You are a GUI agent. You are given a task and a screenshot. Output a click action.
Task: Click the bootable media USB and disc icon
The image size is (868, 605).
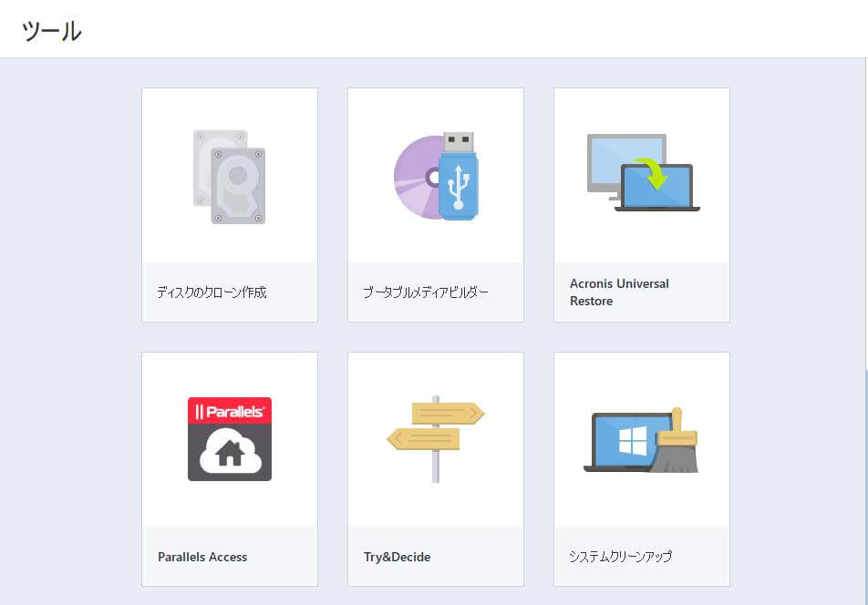[x=436, y=176]
